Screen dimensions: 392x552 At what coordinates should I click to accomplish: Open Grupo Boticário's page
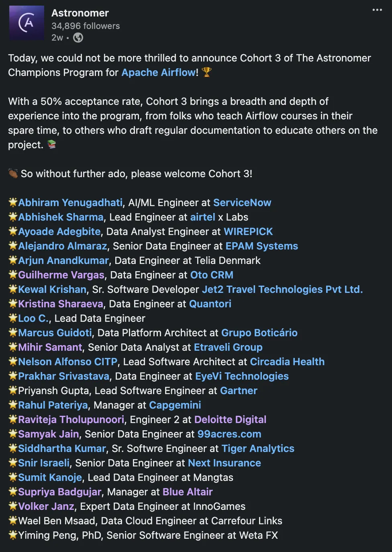[259, 333]
